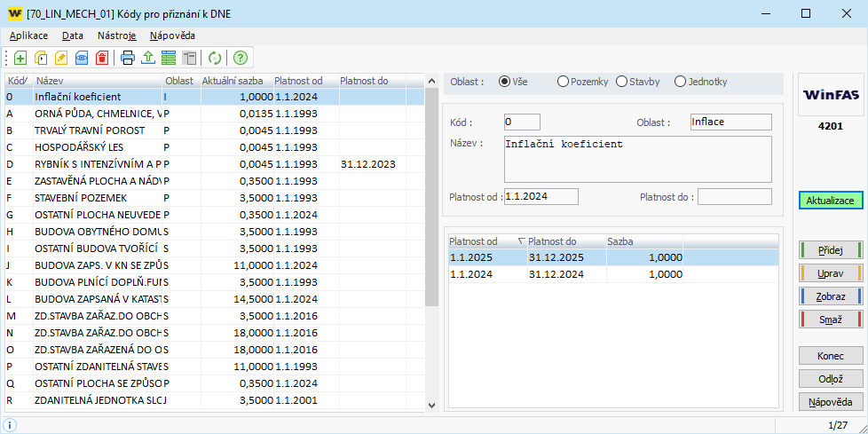Click the Platnost od field 1.1.2024
Screen dimensions: 868x434
point(541,196)
